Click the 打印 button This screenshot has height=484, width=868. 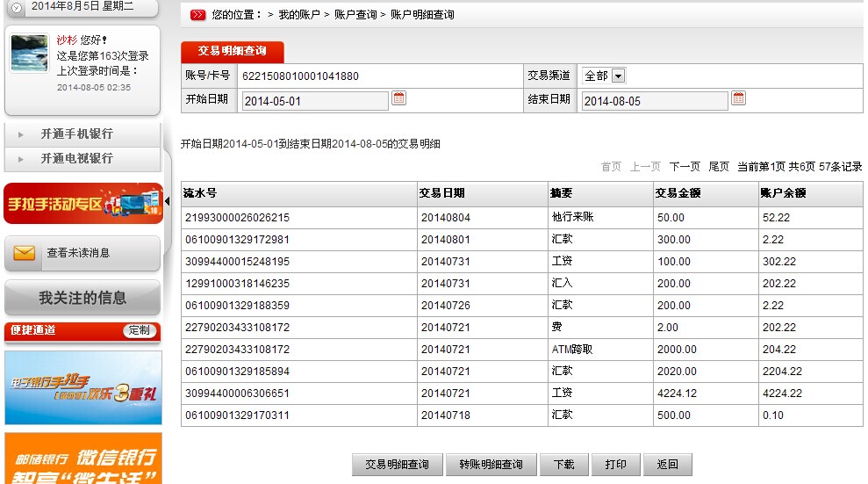pos(615,465)
